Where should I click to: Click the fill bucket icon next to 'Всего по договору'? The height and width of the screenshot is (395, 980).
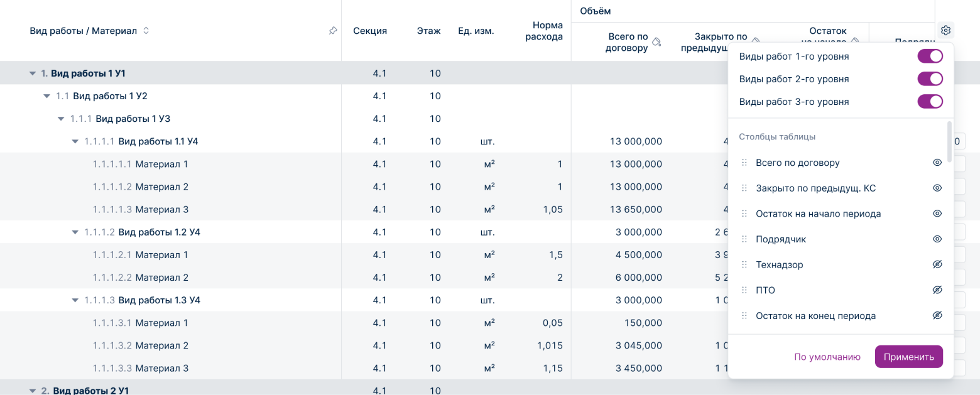[x=656, y=42]
